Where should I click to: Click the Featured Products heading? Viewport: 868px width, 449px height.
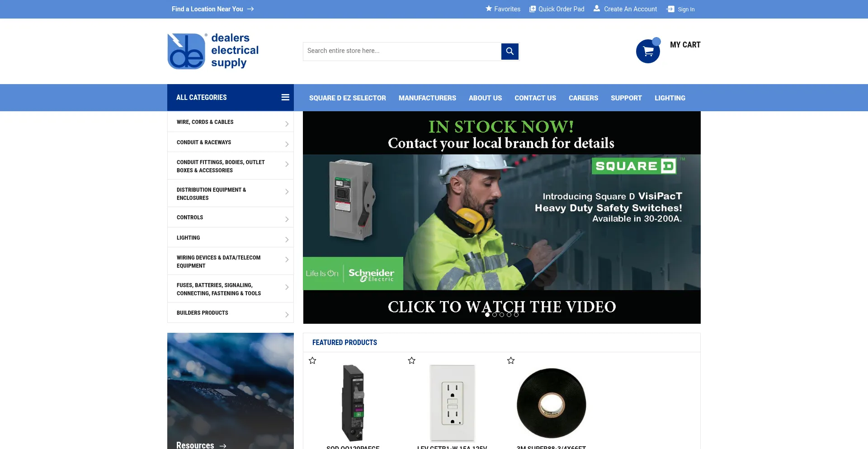344,343
